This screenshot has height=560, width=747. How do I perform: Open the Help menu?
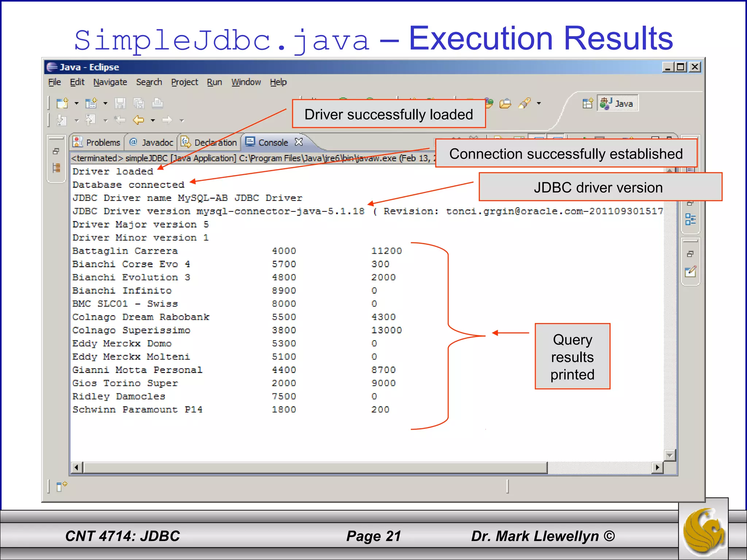[278, 82]
